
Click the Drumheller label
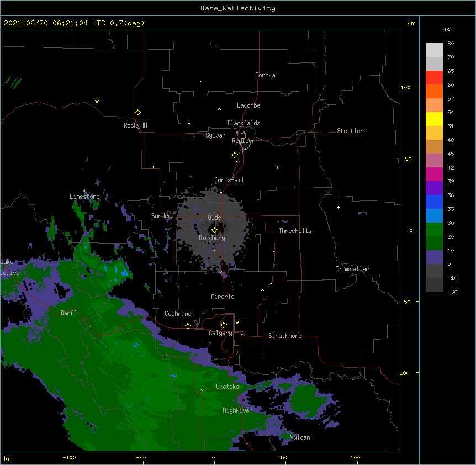pos(352,269)
